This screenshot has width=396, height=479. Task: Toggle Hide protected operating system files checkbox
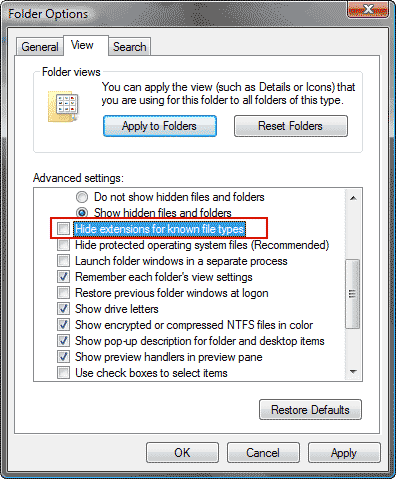point(63,245)
